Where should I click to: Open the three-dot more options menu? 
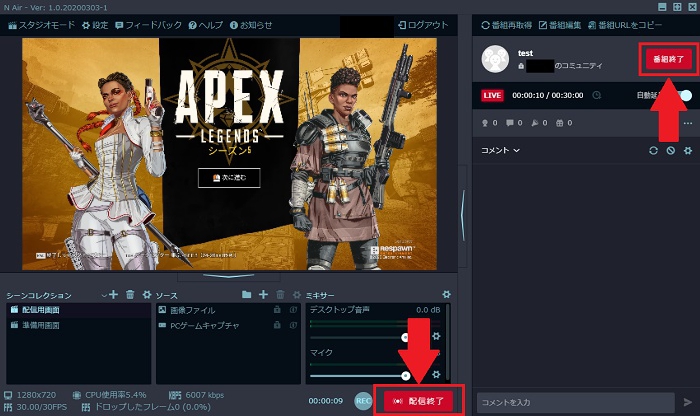pos(688,123)
